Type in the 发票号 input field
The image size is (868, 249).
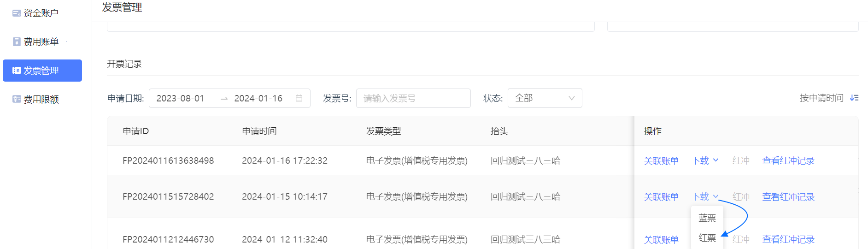(413, 98)
